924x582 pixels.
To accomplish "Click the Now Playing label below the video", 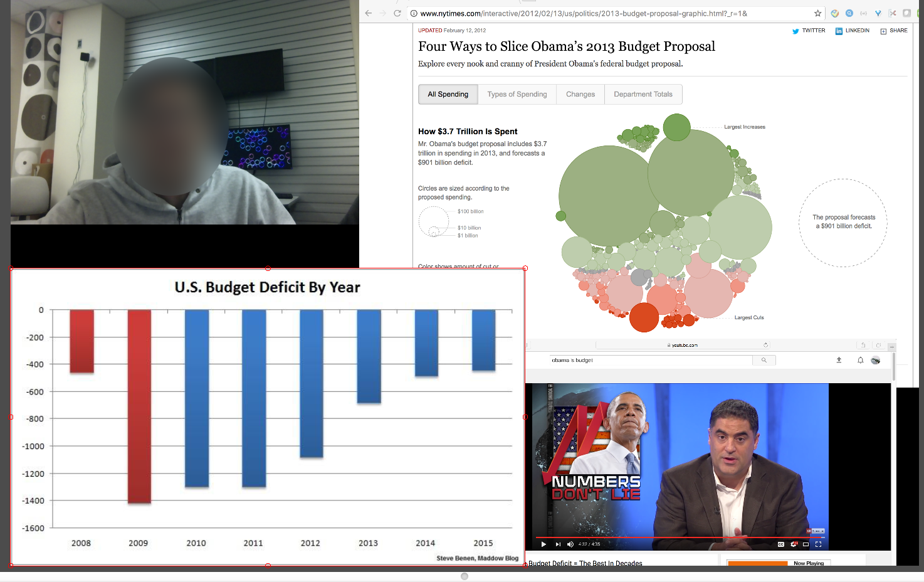I will tap(809, 563).
